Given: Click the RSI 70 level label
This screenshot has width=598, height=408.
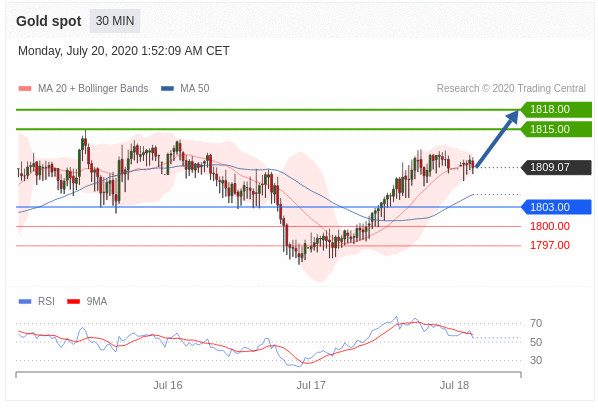Looking at the screenshot, I should click(536, 323).
